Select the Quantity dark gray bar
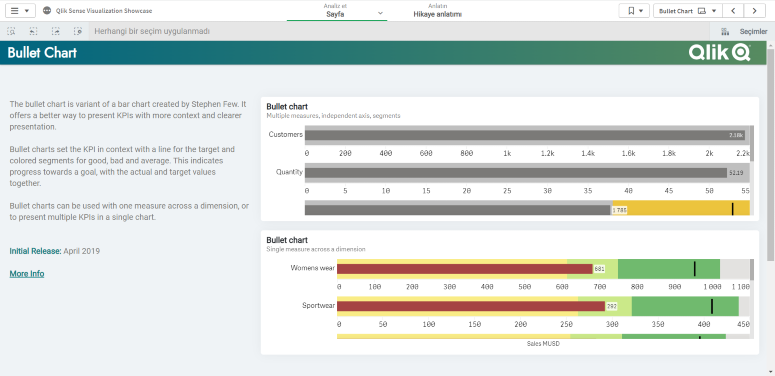Screen dimensions: 775x376 tap(516, 172)
